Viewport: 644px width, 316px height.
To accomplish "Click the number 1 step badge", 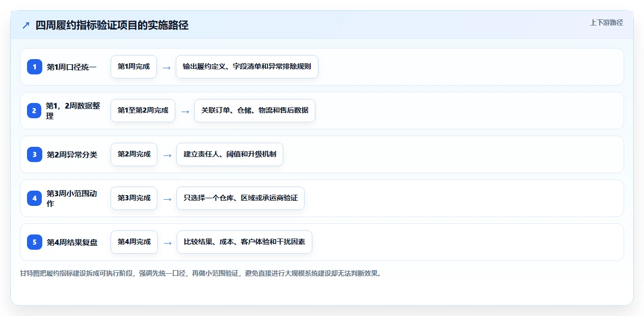I will pyautogui.click(x=35, y=67).
